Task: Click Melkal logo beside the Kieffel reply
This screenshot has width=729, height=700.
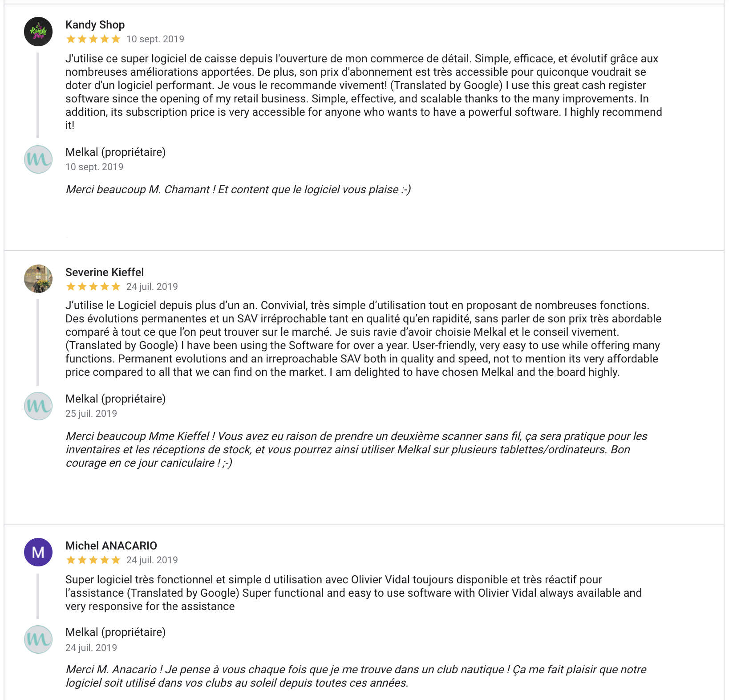Action: pos(38,406)
